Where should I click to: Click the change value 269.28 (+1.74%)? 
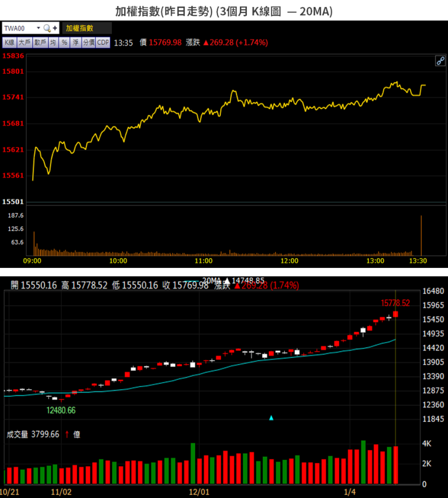(235, 43)
